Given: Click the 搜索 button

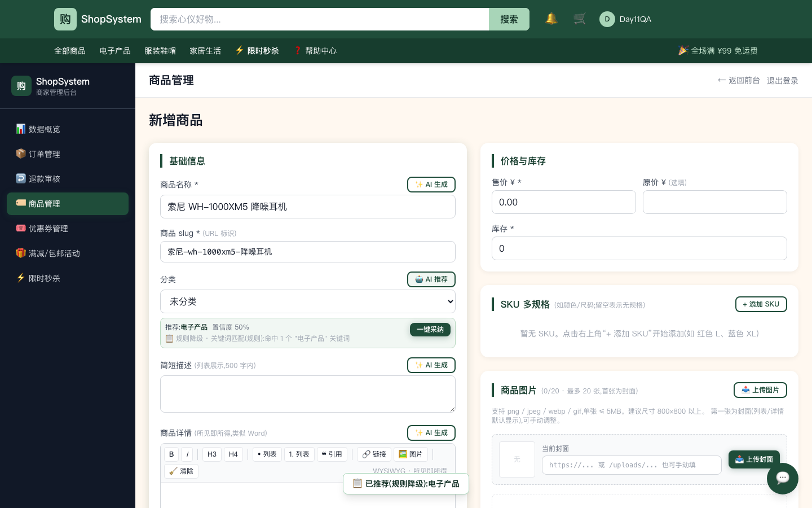Looking at the screenshot, I should click(509, 19).
